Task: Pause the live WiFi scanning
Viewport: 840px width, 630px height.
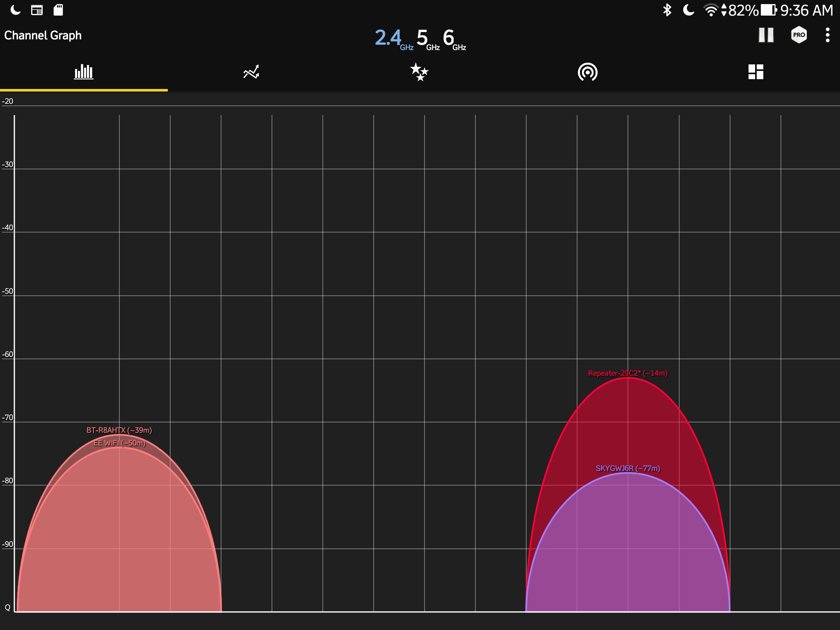Action: pos(766,35)
